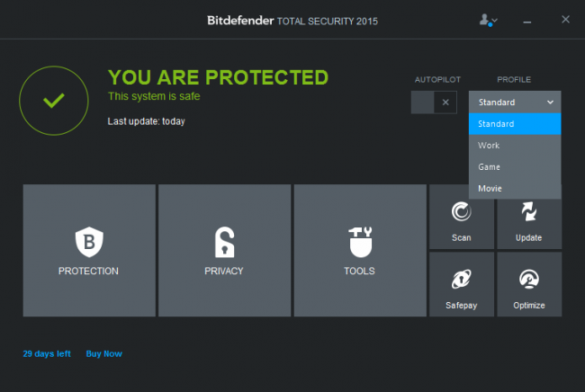The width and height of the screenshot is (585, 392).
Task: Collapse the Profile dropdown
Action: pos(515,102)
